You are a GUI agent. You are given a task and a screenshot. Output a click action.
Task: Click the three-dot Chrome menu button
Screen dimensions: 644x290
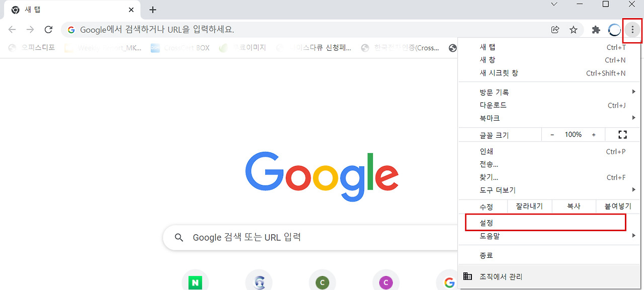pos(632,30)
